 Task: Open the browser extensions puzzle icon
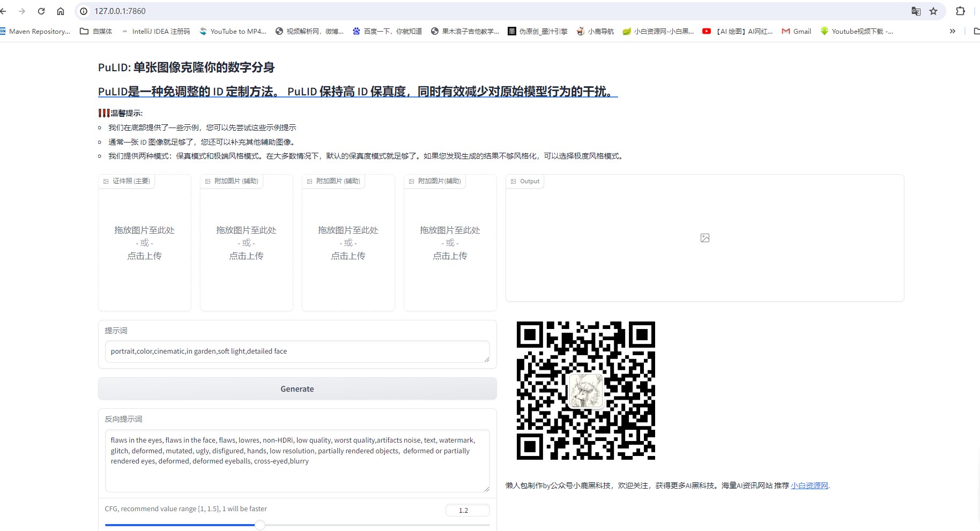(x=960, y=11)
